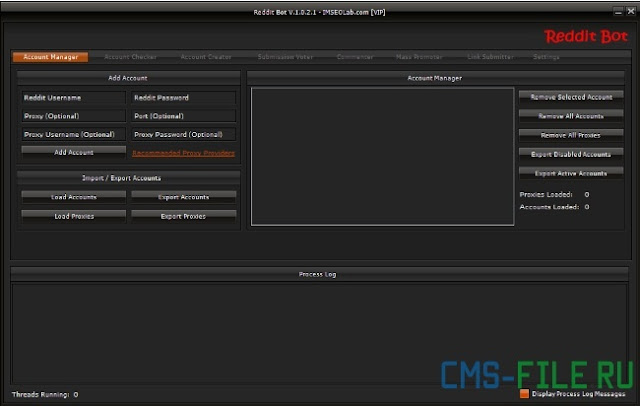640x406 pixels.
Task: Click inside the Account Manager list box
Action: pyautogui.click(x=382, y=156)
